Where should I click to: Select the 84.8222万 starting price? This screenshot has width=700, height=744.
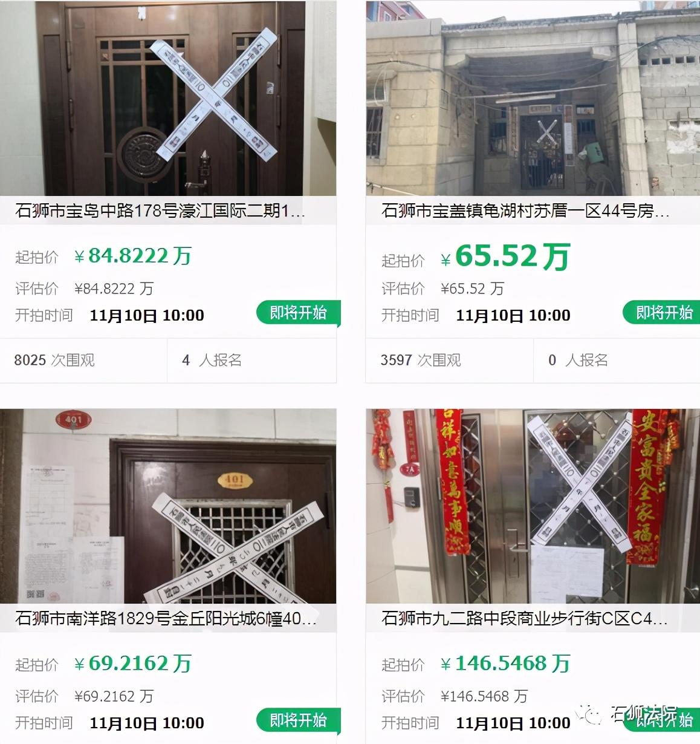(133, 256)
